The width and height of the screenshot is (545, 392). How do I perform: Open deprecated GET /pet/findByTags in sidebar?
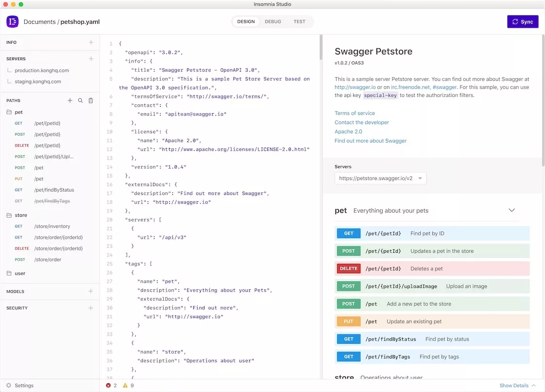[x=51, y=201]
